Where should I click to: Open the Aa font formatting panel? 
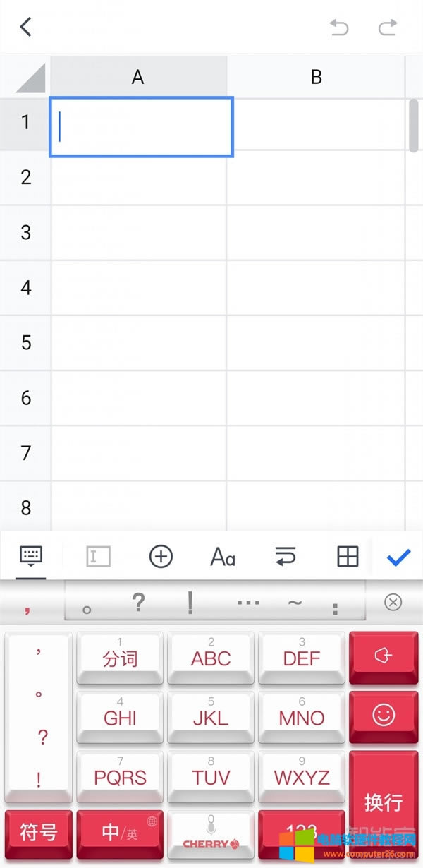coord(223,557)
